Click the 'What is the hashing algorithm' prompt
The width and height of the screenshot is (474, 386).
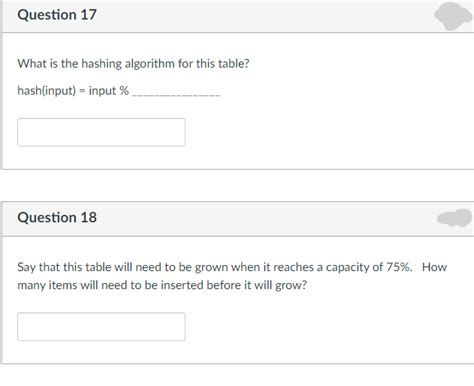coord(133,63)
